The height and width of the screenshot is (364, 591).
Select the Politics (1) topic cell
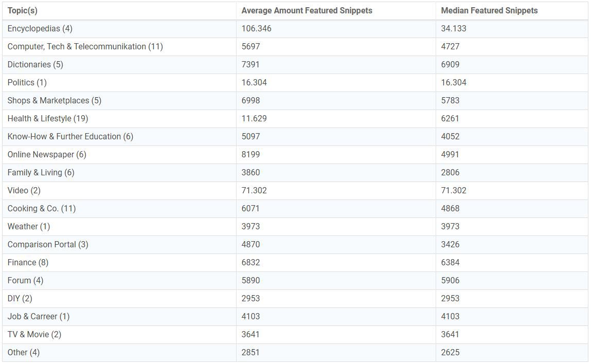click(27, 82)
